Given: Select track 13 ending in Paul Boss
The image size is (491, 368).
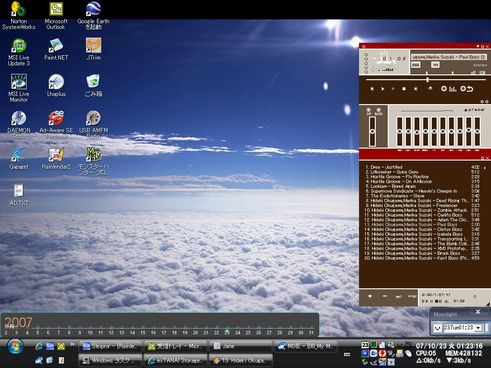Looking at the screenshot, I should click(x=422, y=225).
